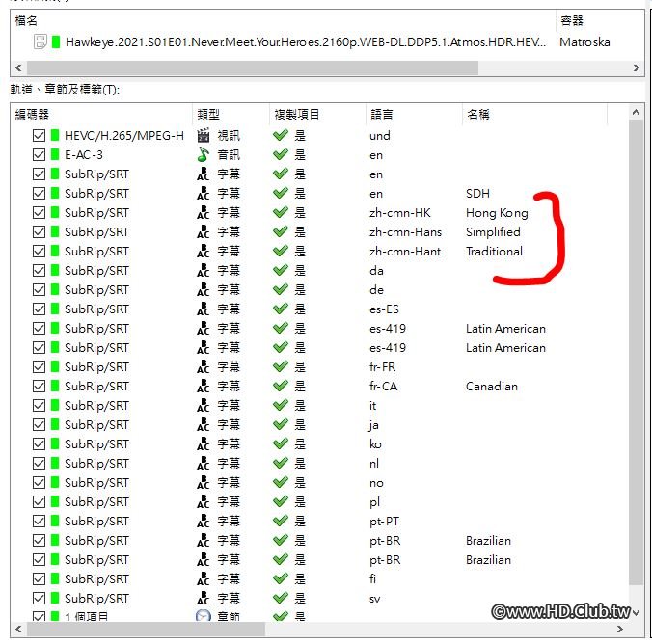Click the video clapperboard icon in HEVC row
The image size is (652, 644).
(x=203, y=135)
